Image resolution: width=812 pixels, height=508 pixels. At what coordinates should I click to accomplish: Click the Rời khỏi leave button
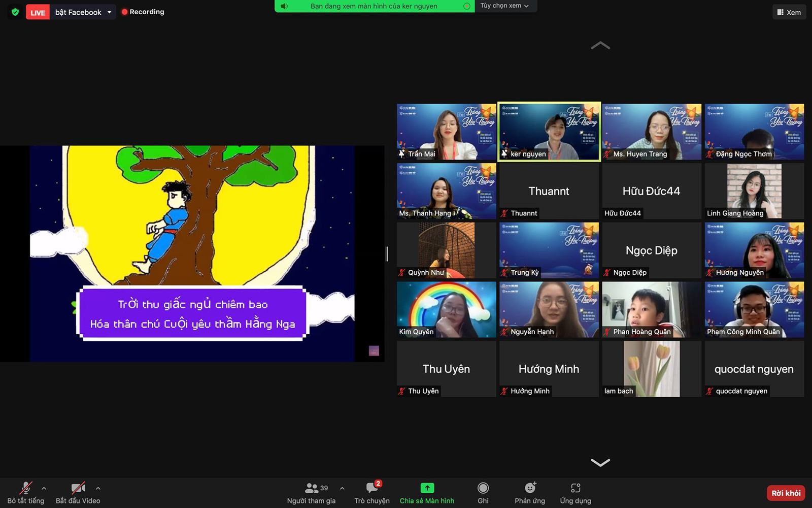click(786, 493)
